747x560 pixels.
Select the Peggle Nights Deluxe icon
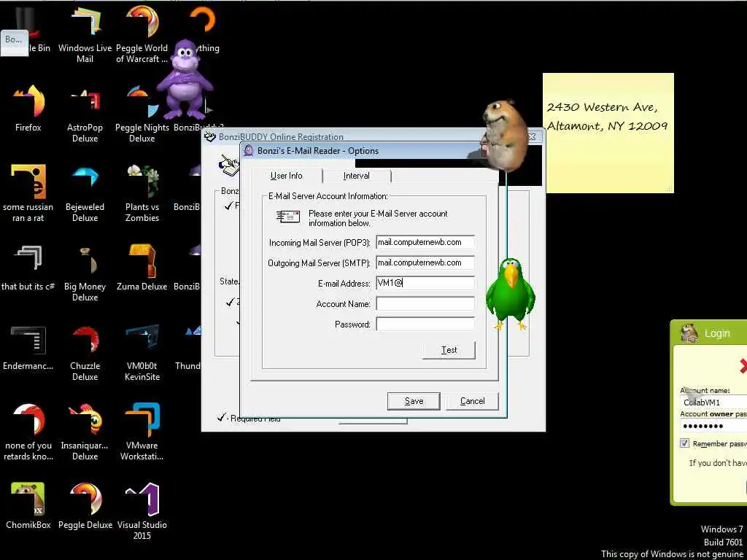pyautogui.click(x=142, y=114)
